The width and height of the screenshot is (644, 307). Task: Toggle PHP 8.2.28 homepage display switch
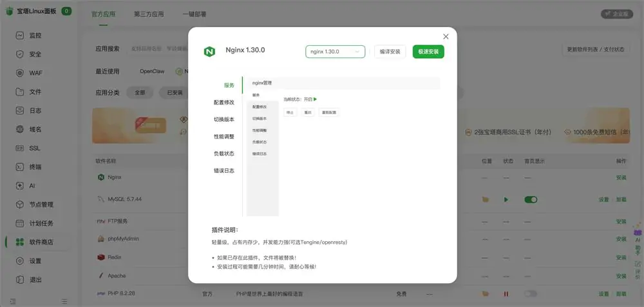[531, 294]
